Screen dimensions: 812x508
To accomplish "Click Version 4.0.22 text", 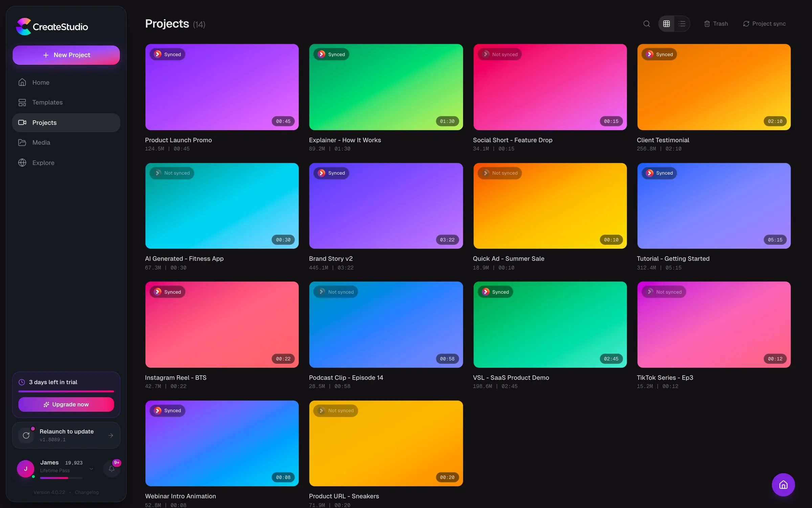I will pyautogui.click(x=49, y=492).
